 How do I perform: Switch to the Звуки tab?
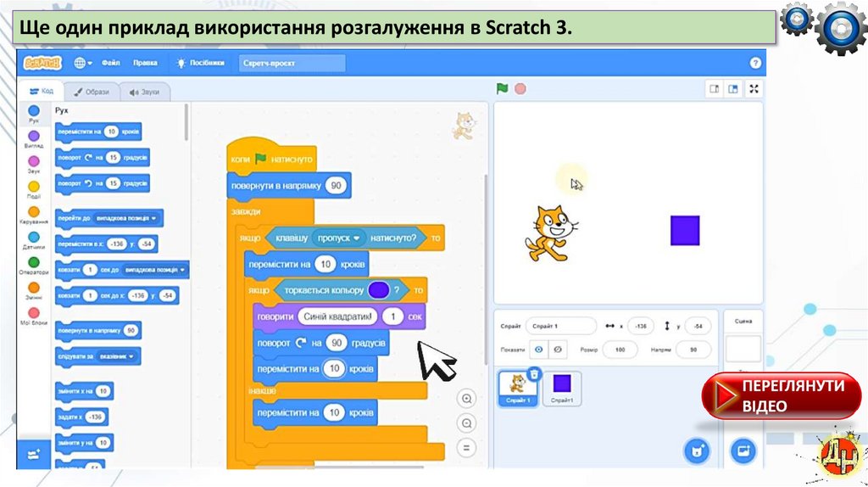click(144, 92)
